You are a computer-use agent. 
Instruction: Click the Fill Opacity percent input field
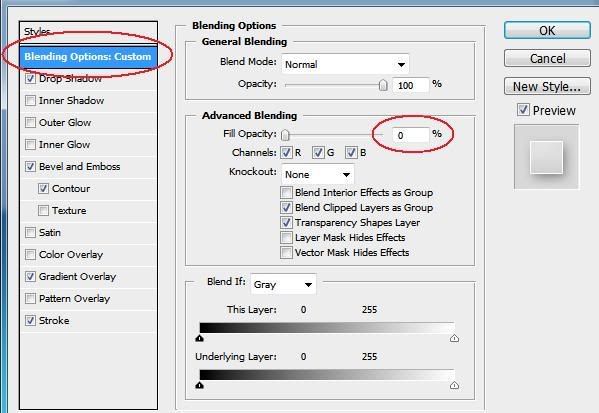pyautogui.click(x=410, y=135)
